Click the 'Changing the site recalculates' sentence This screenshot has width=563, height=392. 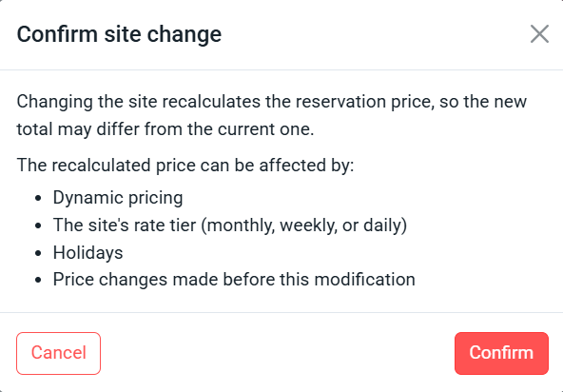271,115
